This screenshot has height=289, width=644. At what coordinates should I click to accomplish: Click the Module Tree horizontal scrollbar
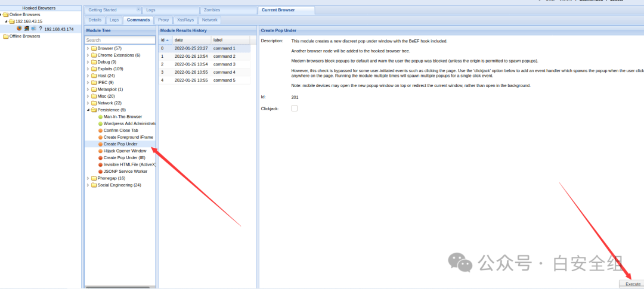pyautogui.click(x=117, y=287)
